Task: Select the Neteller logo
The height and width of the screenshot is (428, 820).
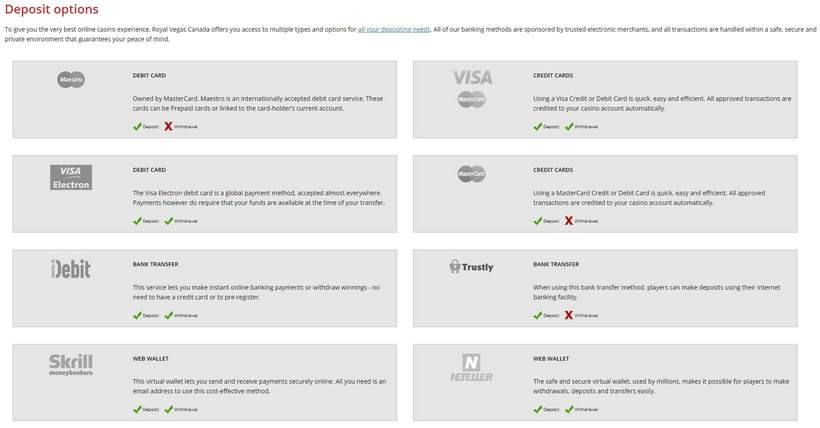Action: tap(472, 368)
